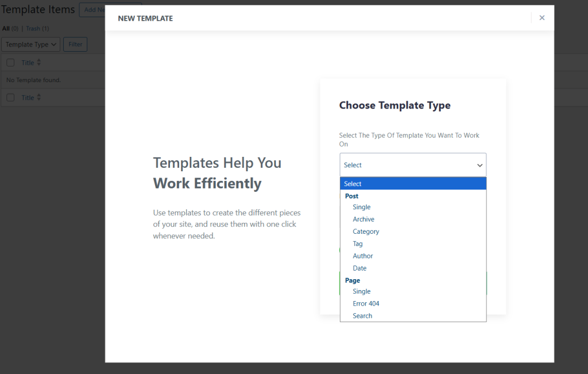Click 'No Template found.' row text

pos(33,80)
